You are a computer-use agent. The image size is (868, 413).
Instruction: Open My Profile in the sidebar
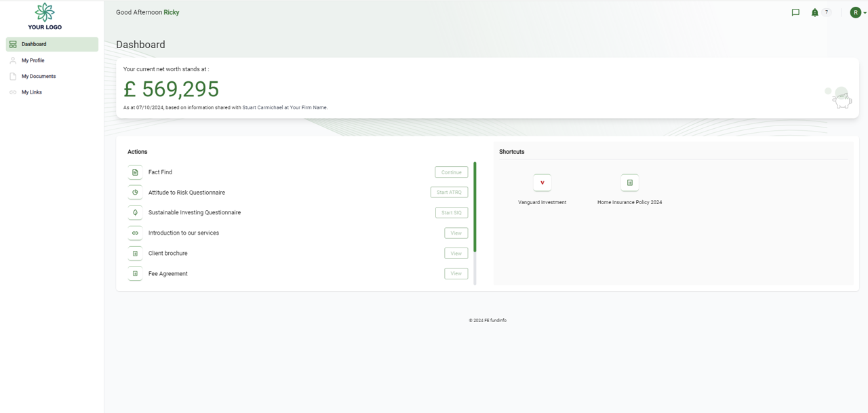tap(52, 60)
